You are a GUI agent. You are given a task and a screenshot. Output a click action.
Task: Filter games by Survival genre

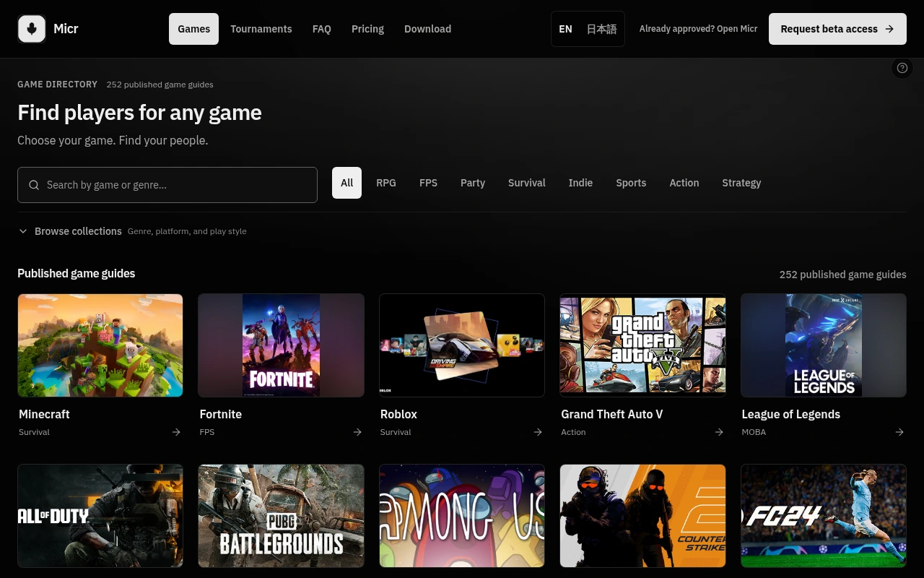pos(527,183)
